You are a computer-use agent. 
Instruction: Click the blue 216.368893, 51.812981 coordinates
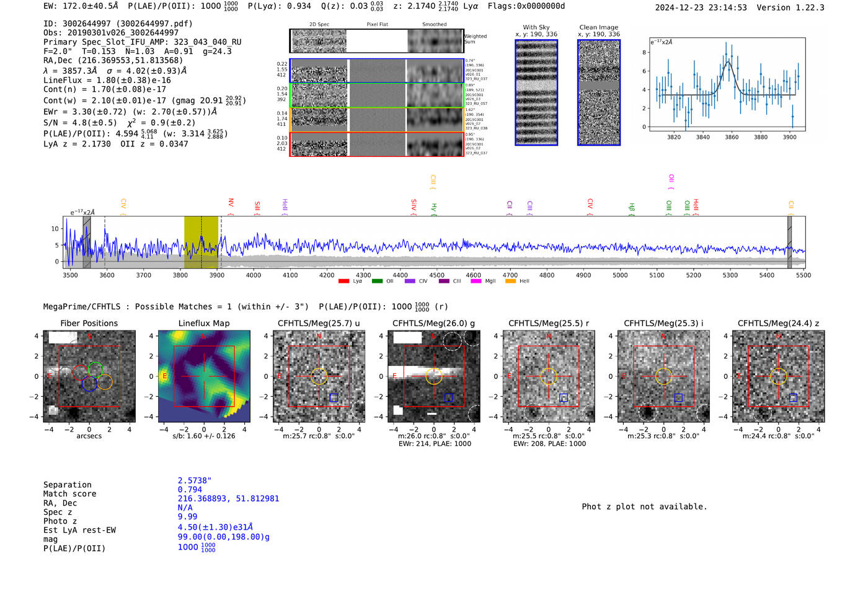(228, 499)
